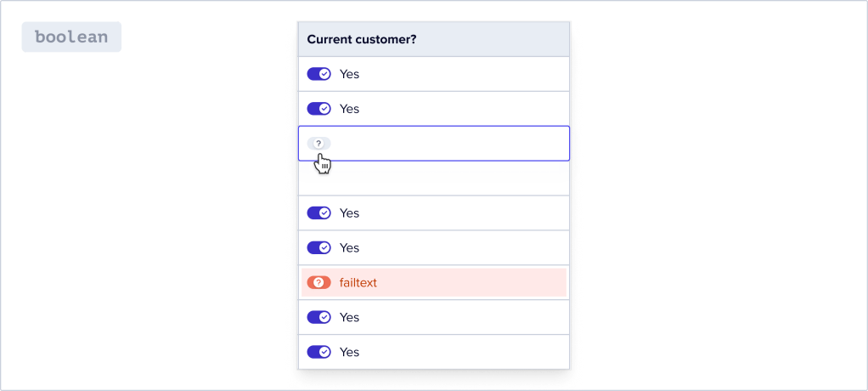Click the "boolean" type tag
The height and width of the screenshot is (391, 868).
71,37
